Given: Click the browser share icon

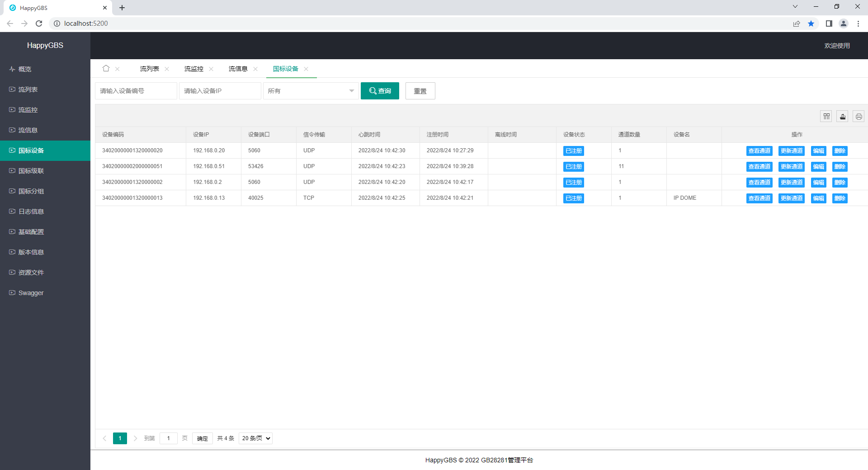Looking at the screenshot, I should (797, 23).
